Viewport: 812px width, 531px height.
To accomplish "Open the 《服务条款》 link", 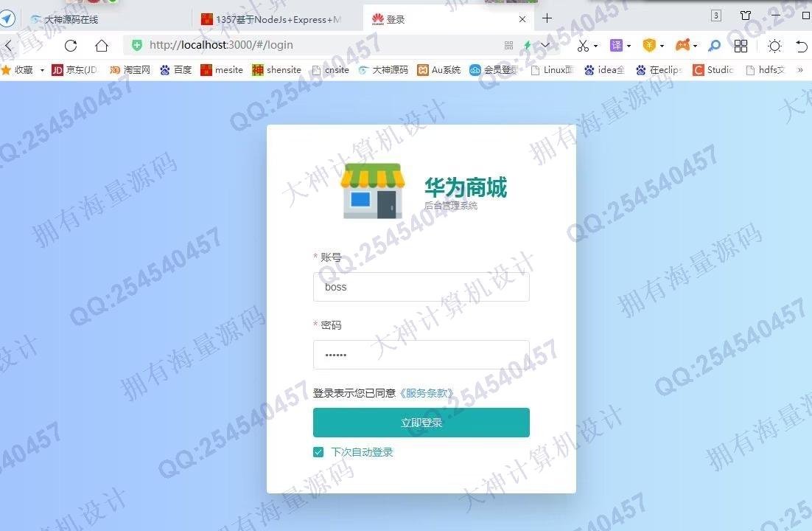I will point(426,393).
